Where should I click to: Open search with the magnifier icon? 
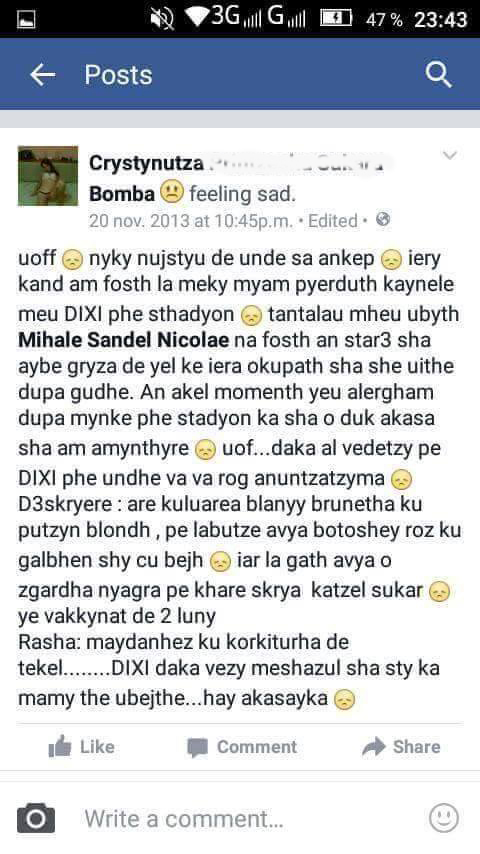click(439, 74)
